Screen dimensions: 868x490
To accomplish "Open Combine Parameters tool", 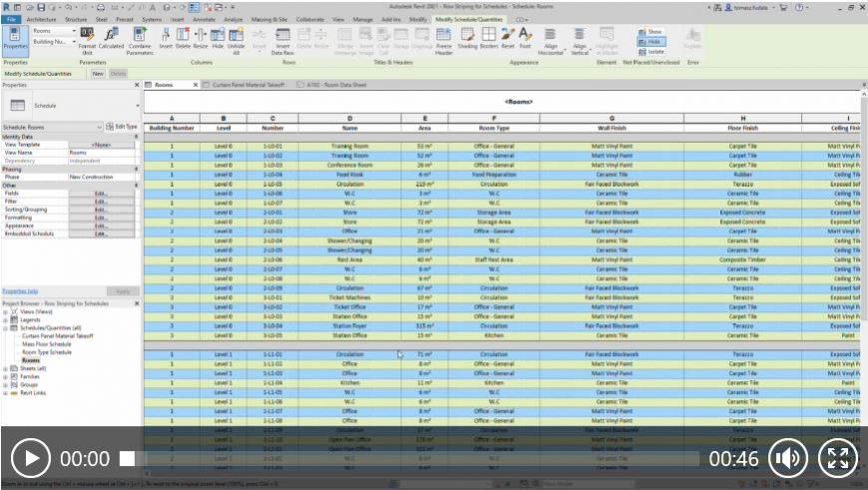I will coord(140,40).
